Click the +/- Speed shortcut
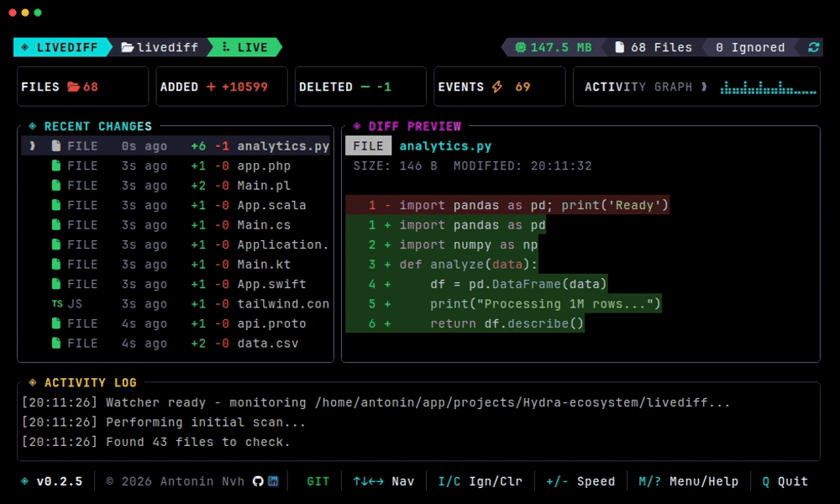840x504 pixels. point(580,481)
